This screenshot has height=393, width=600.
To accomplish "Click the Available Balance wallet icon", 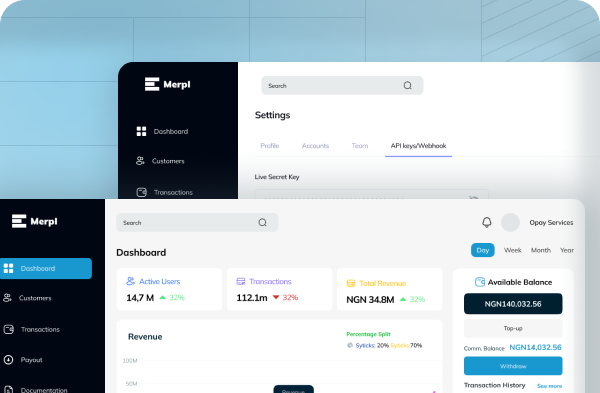I will (479, 282).
